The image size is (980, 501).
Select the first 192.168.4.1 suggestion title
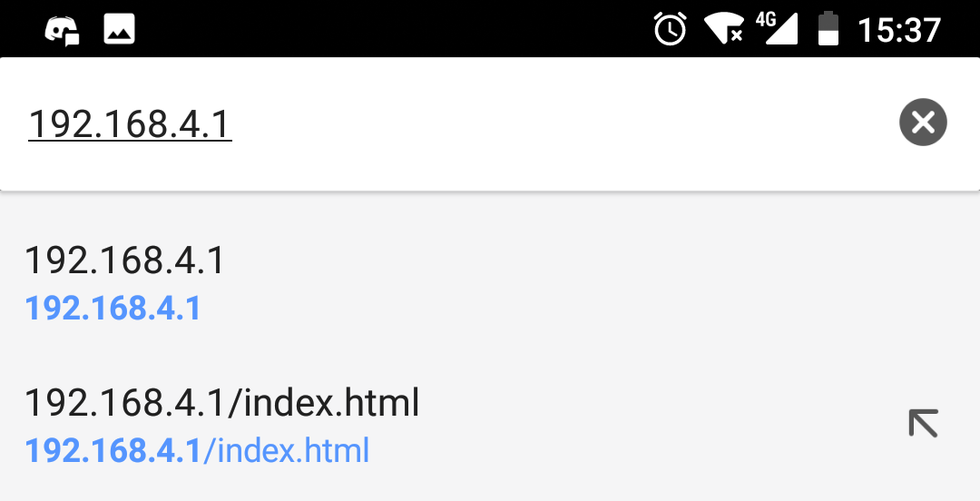[x=124, y=260]
